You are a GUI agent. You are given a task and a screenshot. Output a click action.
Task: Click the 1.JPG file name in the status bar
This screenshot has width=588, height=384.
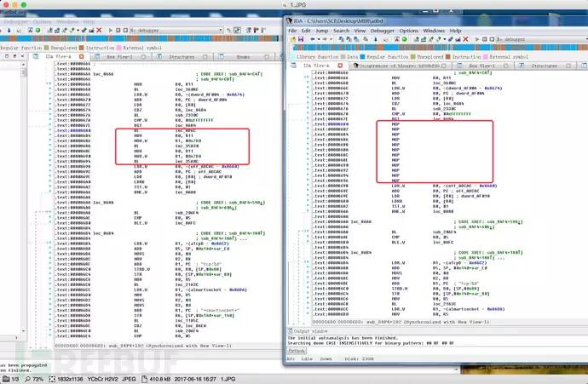228,379
